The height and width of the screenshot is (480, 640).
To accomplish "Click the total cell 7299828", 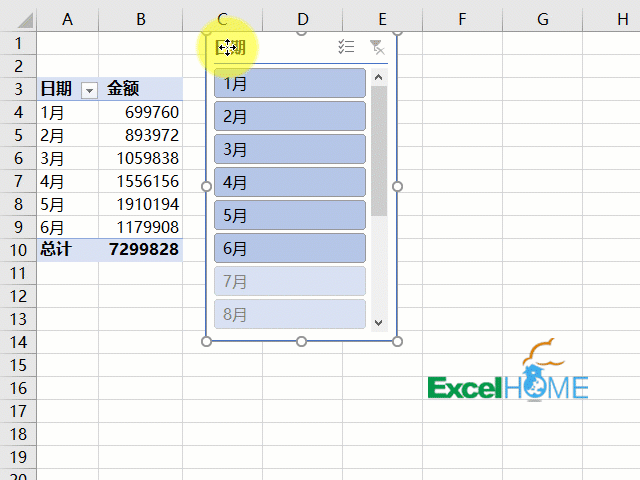I will click(141, 250).
